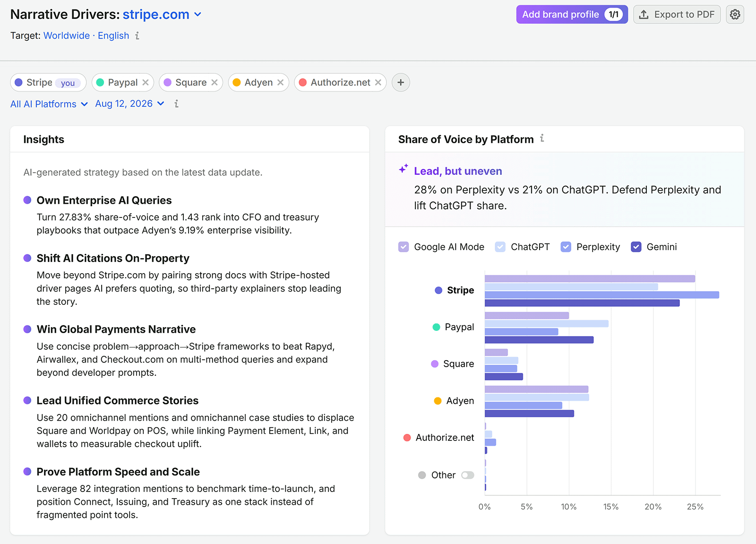Click the Prove Platform Speed and Scale heading
Screen dimensions: 756x544
(x=118, y=472)
